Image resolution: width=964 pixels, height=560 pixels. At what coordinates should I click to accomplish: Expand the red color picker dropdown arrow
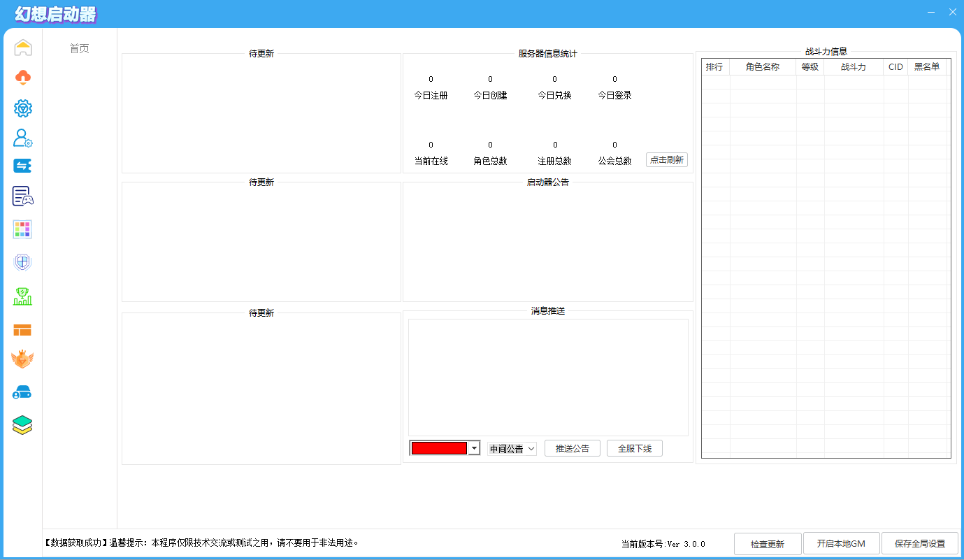[474, 448]
